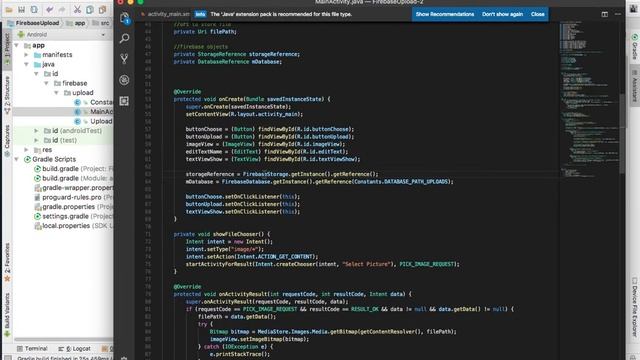Select local.properties file

point(73,226)
